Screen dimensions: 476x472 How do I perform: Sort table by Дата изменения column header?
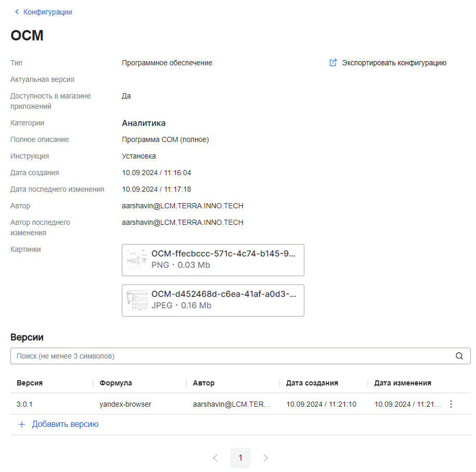(x=402, y=383)
